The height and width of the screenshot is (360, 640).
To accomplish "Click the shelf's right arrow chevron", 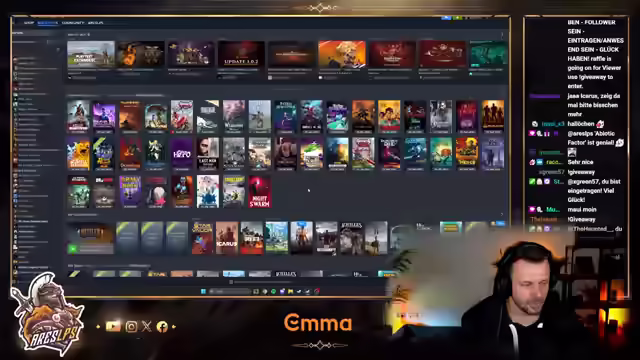I will click(x=502, y=214).
